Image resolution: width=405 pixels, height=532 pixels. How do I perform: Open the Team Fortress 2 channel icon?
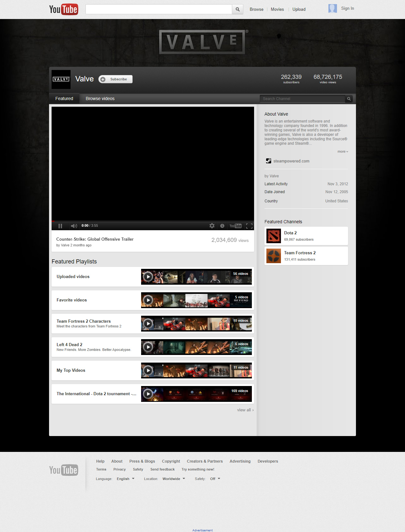(274, 256)
